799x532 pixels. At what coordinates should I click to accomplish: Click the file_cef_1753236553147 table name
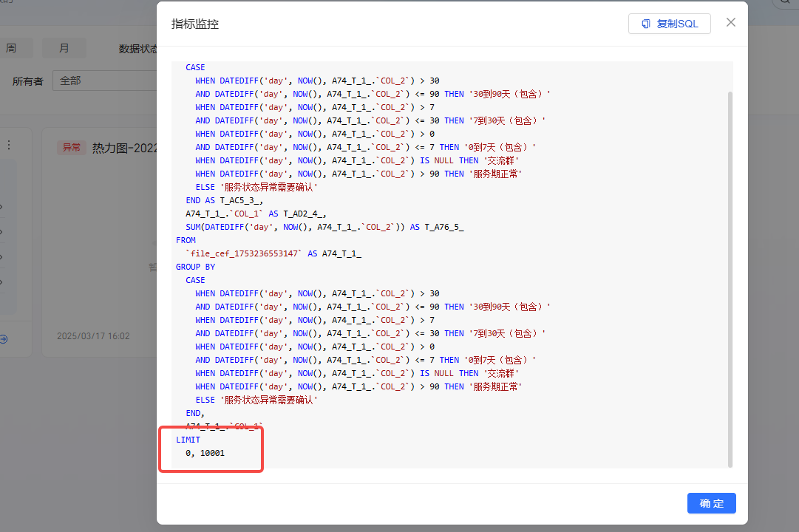[246, 253]
